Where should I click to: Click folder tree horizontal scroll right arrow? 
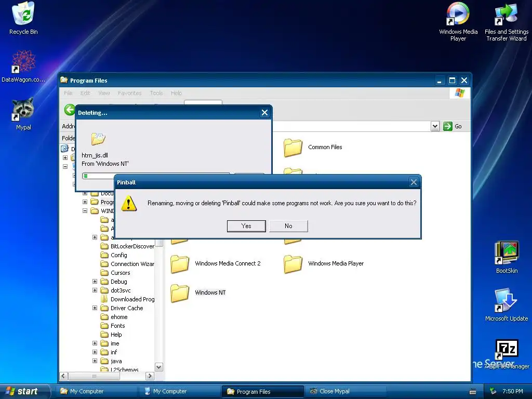coord(150,376)
